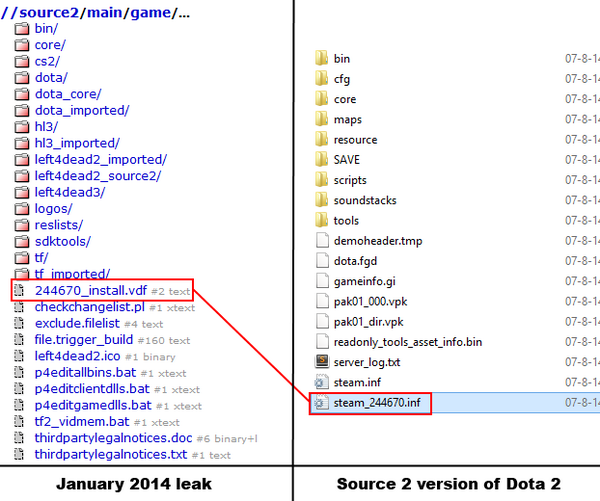Click the dota.fgd file name

(355, 261)
